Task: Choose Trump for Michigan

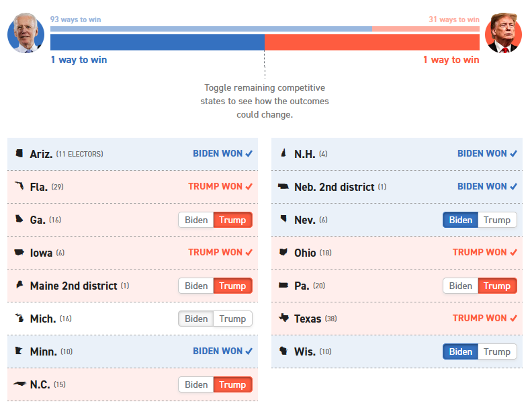Action: coord(232,319)
